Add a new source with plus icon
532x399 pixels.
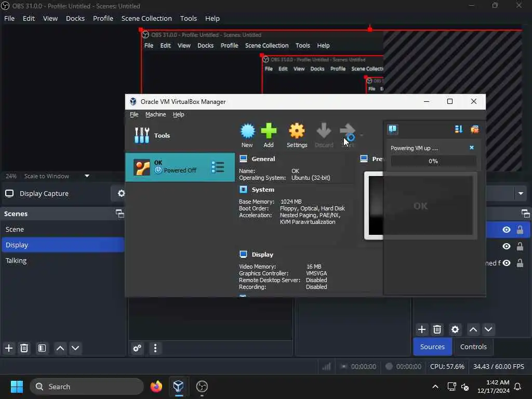coord(422,329)
